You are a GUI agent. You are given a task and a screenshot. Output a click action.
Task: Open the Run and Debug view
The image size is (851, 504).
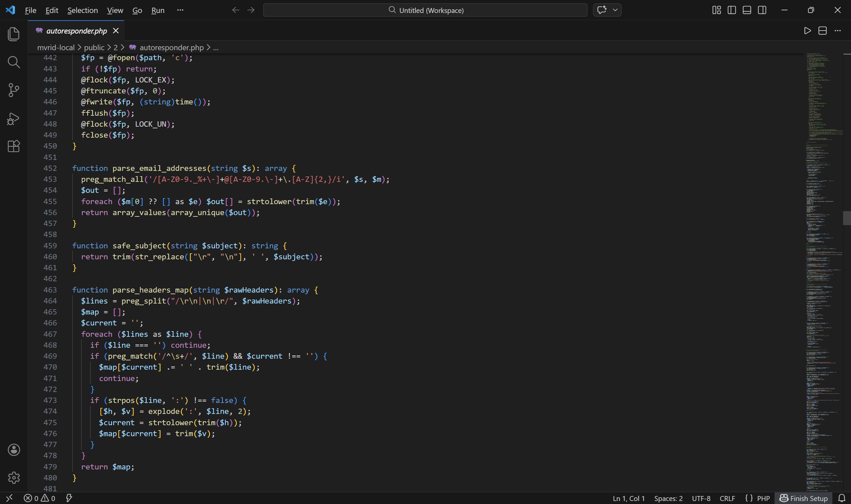(14, 119)
